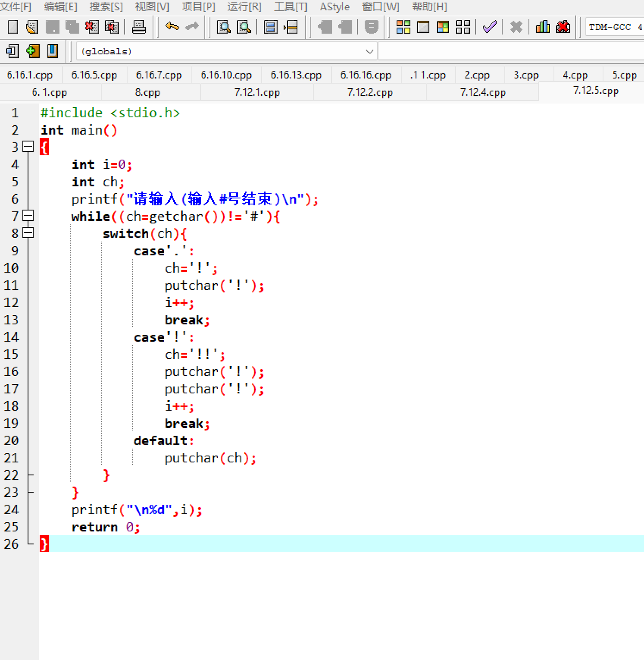Click the green plus bookmark icon

[32, 51]
